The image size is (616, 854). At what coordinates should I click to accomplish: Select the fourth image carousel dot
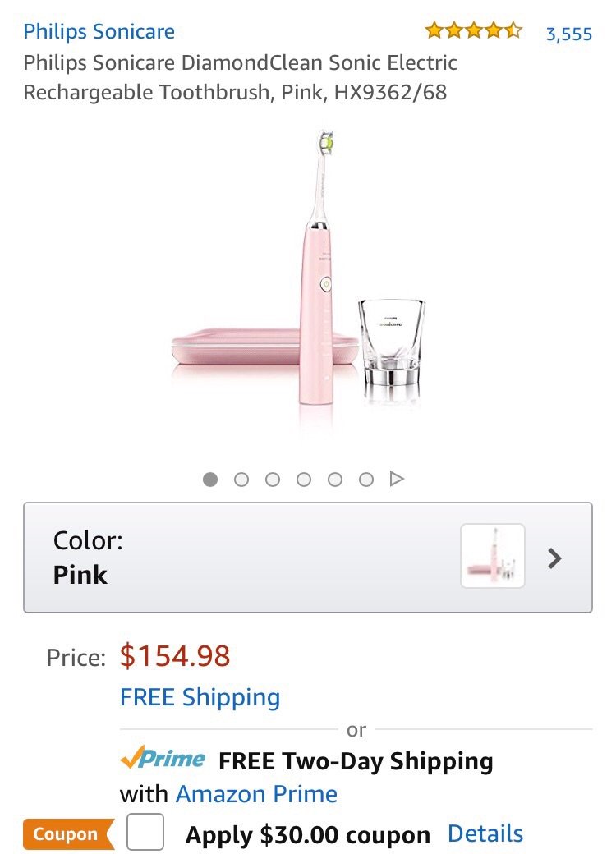point(304,479)
